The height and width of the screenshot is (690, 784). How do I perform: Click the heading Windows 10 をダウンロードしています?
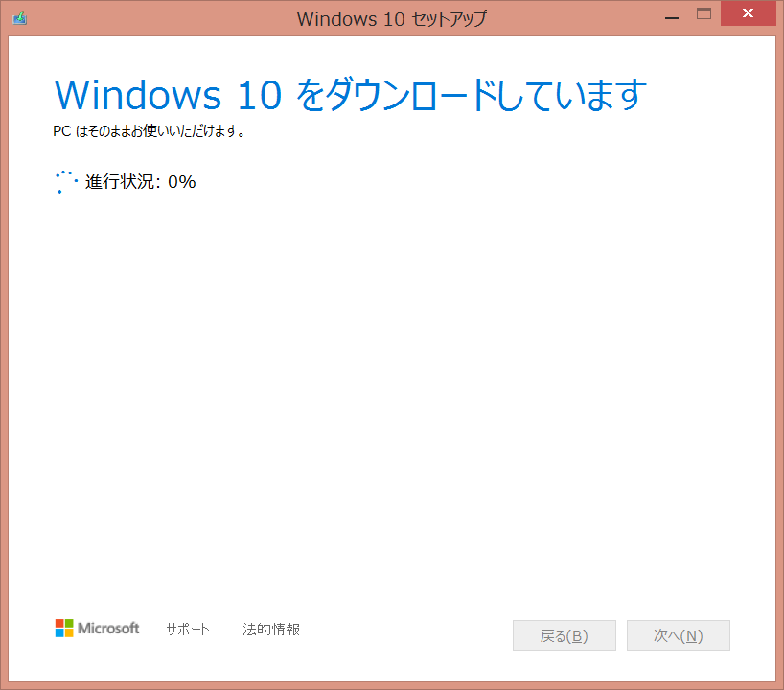pos(350,95)
